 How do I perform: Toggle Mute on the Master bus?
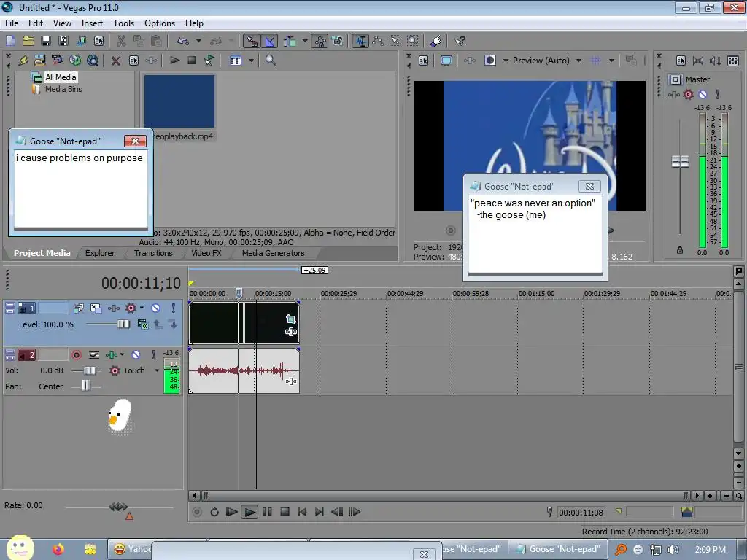703,94
